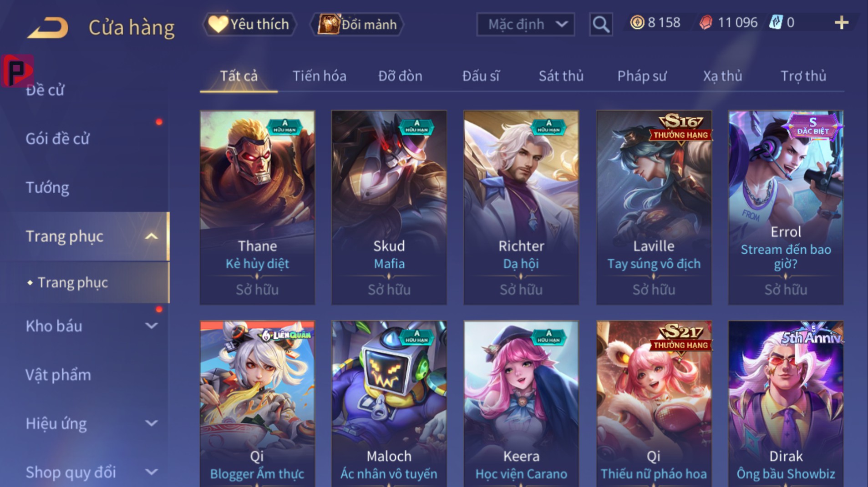Open Đổi mảnh fragment exchange
The image size is (868, 487).
pyautogui.click(x=357, y=24)
